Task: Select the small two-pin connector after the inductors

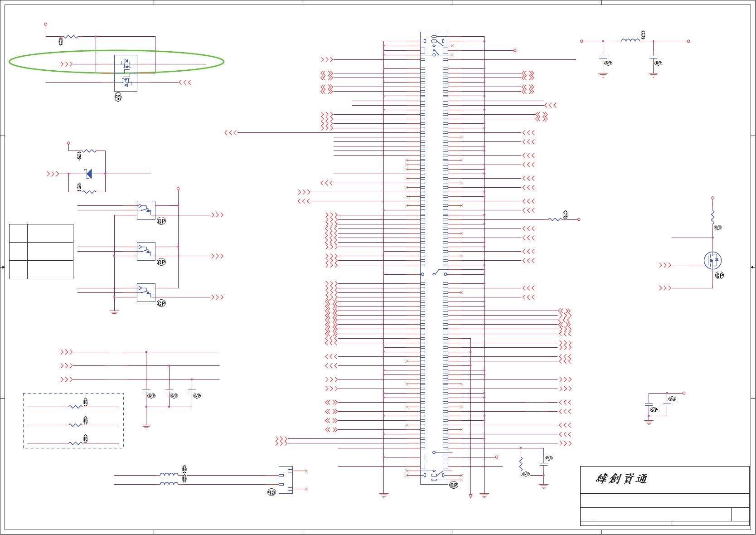Action: 286,480
